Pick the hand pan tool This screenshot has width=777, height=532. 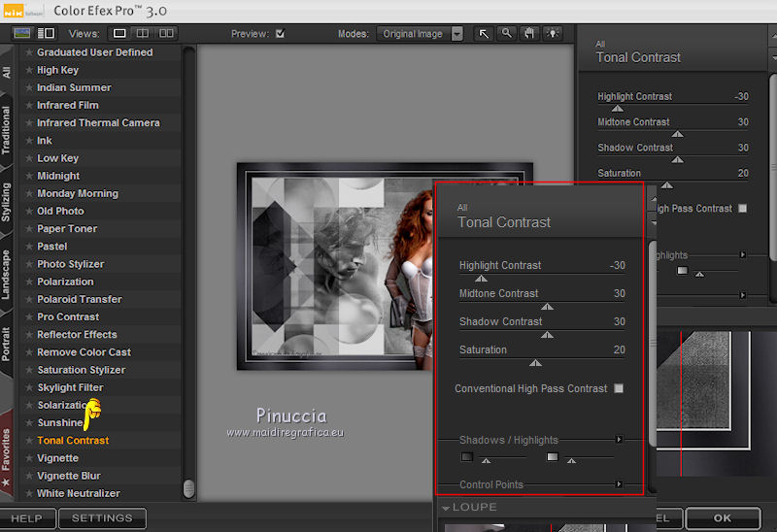pyautogui.click(x=529, y=34)
